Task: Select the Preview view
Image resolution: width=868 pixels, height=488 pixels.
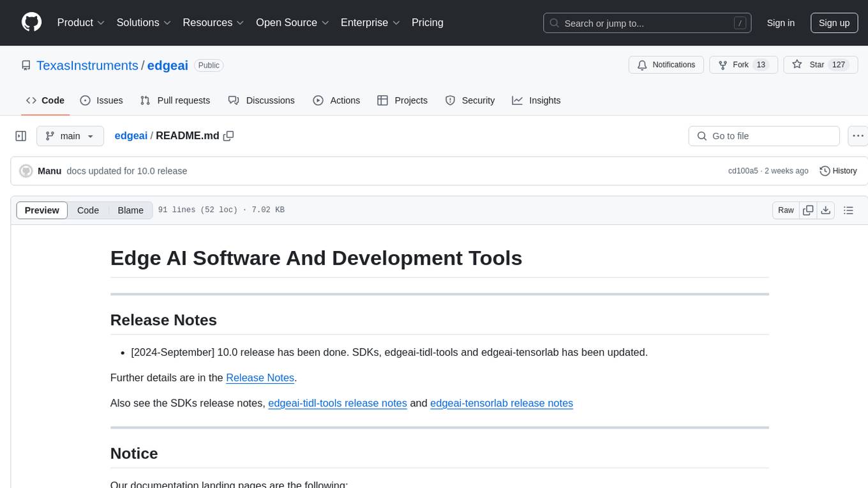Action: point(42,210)
